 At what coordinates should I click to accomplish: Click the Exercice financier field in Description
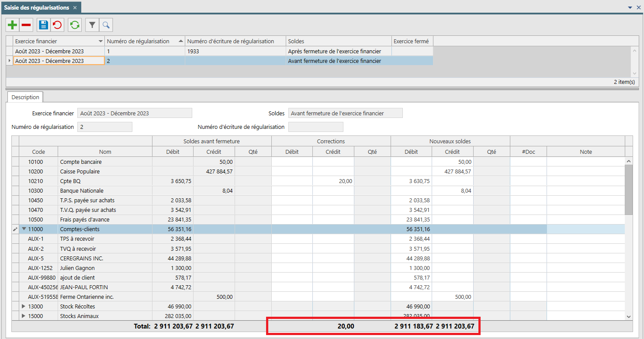point(135,113)
